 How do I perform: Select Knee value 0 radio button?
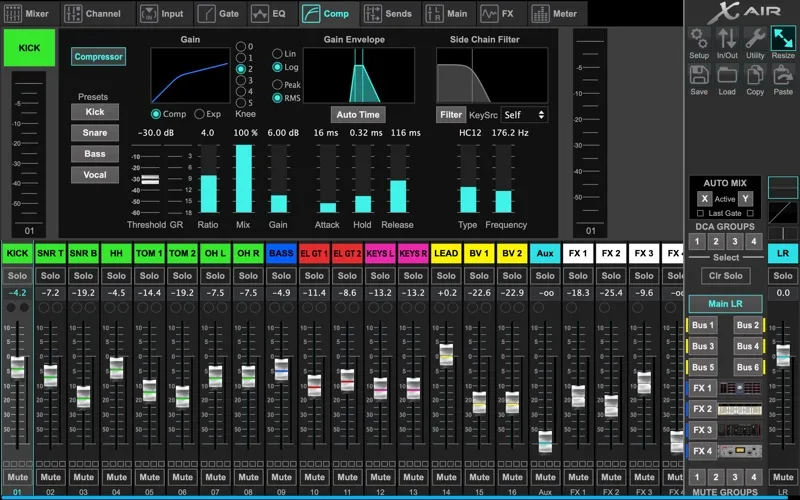241,46
